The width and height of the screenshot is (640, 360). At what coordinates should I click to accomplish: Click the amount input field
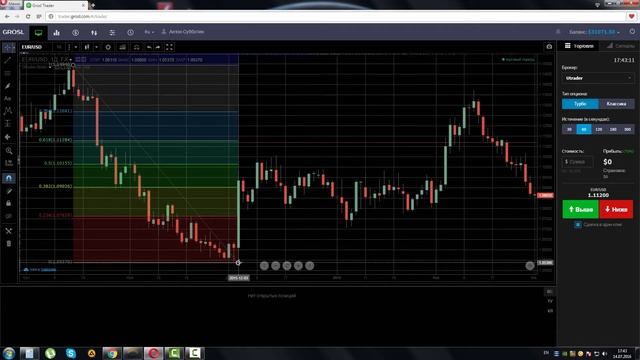578,162
